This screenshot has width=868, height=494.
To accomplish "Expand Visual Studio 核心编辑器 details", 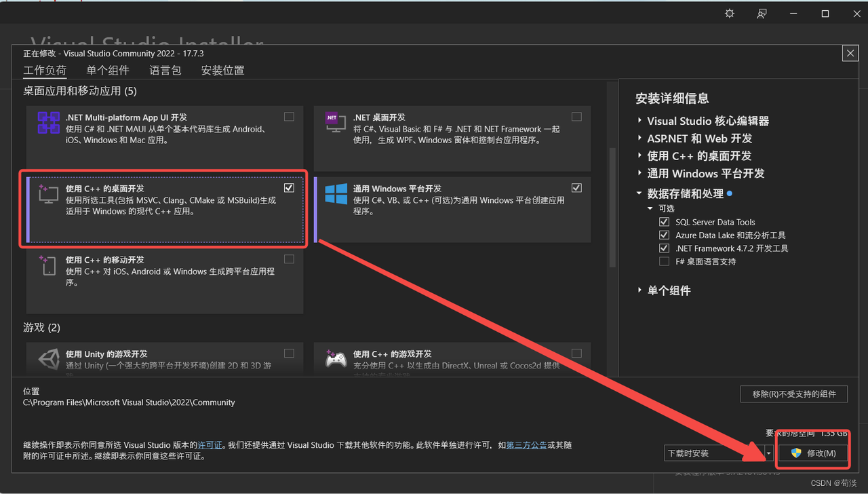I will pyautogui.click(x=639, y=121).
